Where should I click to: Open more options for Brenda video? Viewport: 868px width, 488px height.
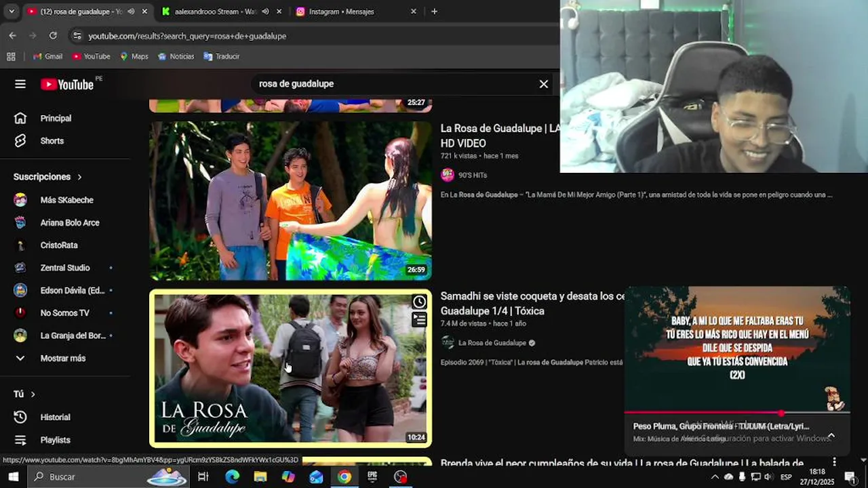click(835, 463)
